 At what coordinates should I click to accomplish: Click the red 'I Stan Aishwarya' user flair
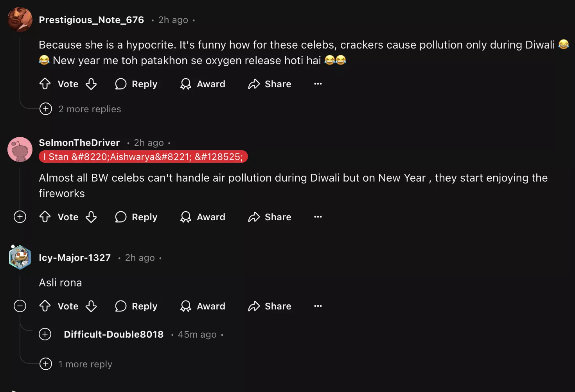tap(143, 157)
